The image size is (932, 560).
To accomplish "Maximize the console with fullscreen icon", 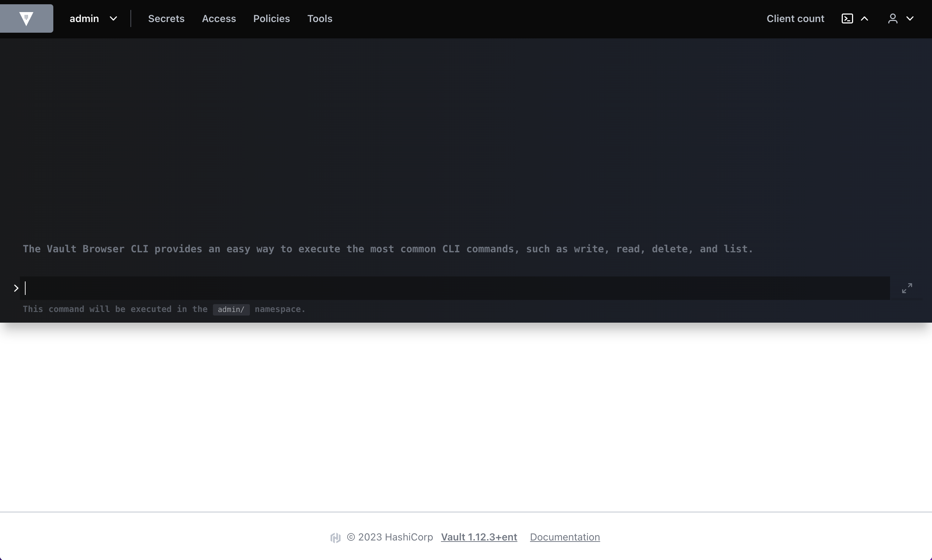I will click(907, 288).
